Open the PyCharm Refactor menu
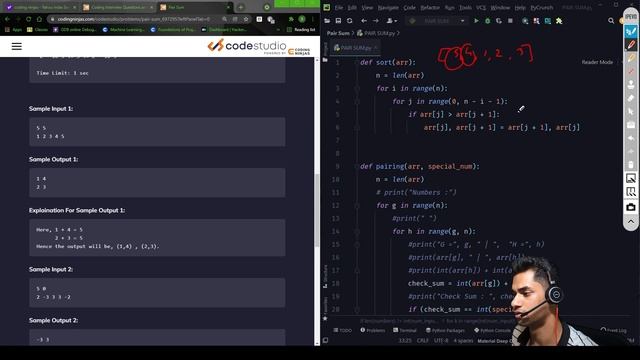Screen dimensions: 640x360 point(430,8)
